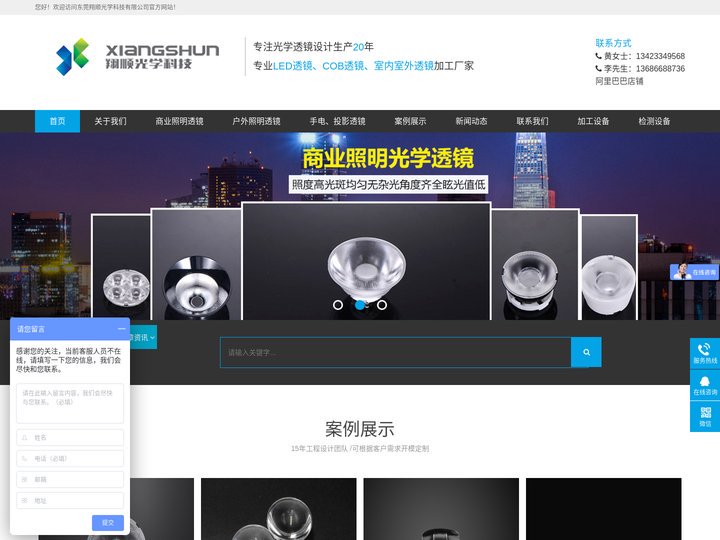This screenshot has width=720, height=540.
Task: Open 案例展示 navigation item
Action: [x=410, y=121]
